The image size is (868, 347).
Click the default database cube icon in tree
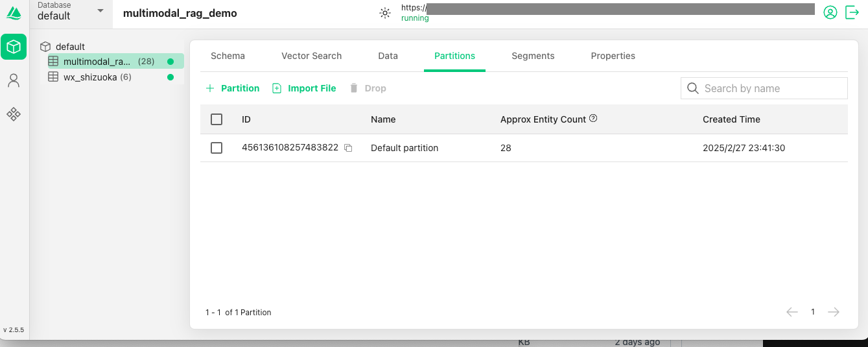(45, 47)
